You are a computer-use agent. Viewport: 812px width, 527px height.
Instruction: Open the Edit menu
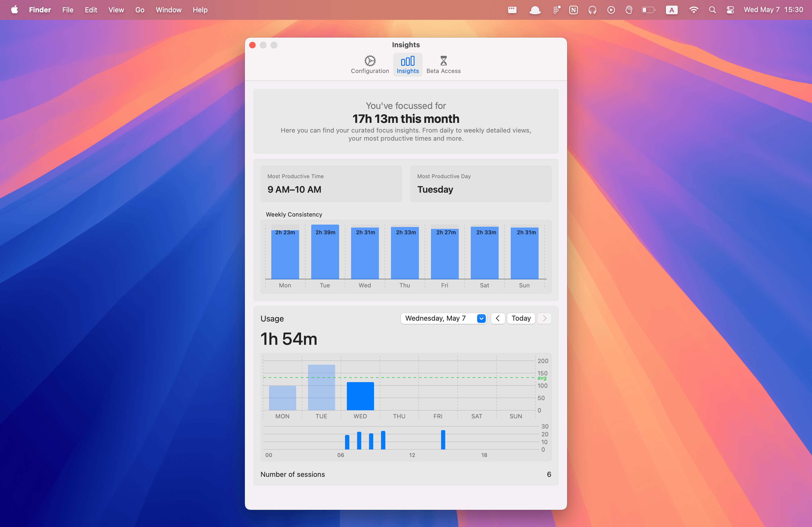(x=91, y=10)
